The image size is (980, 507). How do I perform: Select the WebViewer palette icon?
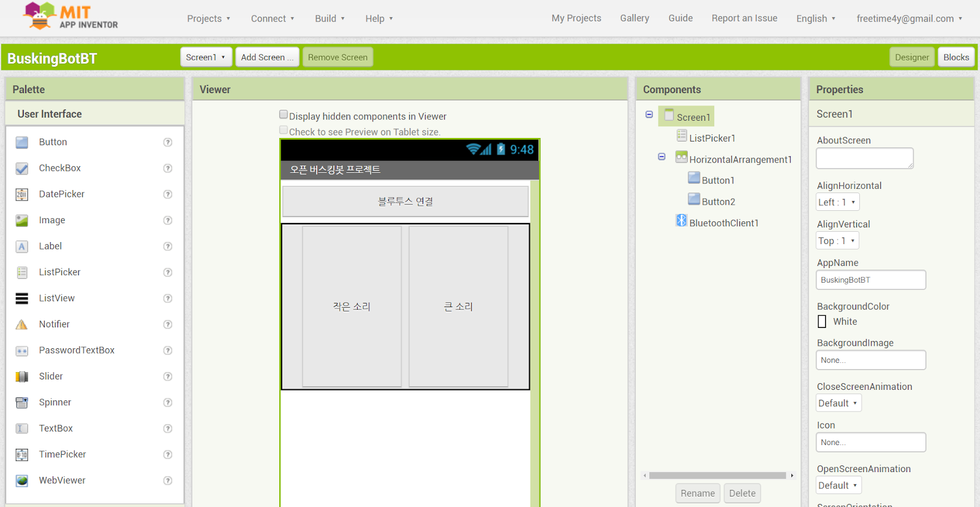point(22,481)
